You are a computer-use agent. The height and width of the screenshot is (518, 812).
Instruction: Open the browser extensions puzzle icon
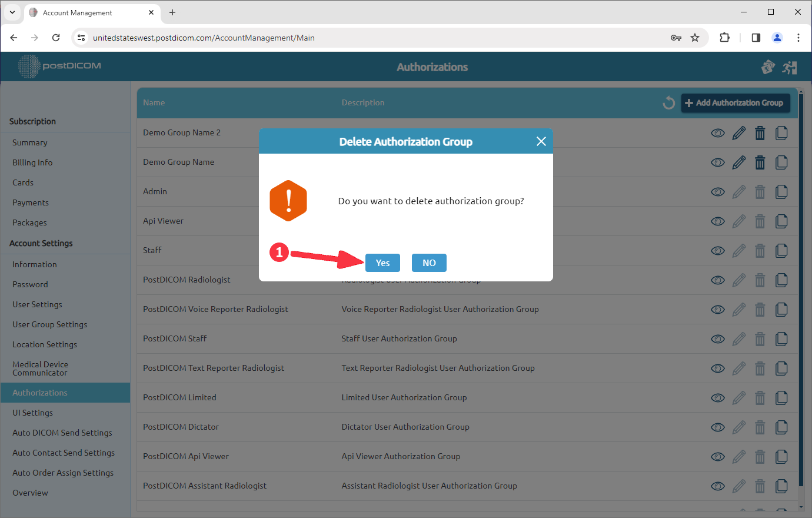[724, 37]
